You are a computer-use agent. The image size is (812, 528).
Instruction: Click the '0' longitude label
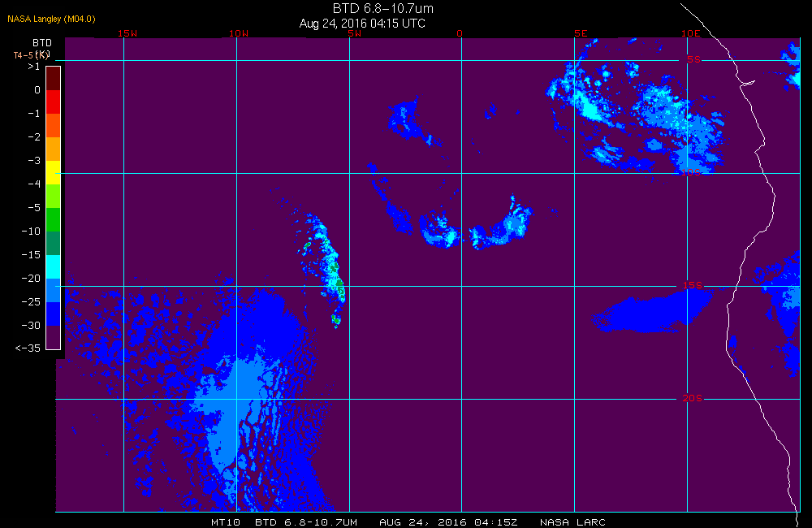(x=460, y=33)
